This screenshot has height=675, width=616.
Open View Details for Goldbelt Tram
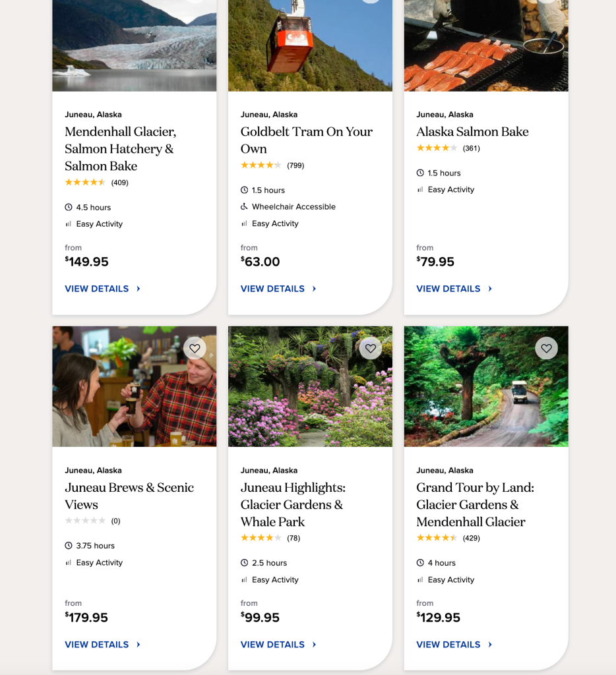(x=272, y=289)
